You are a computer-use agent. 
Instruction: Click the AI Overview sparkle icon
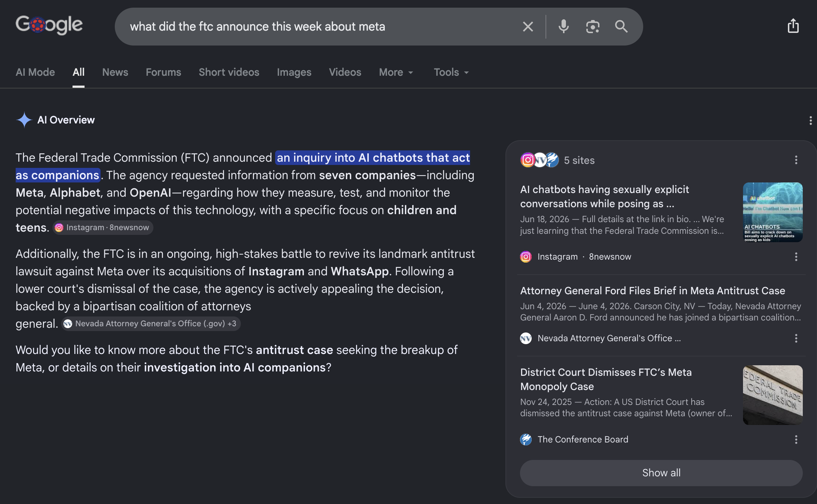click(24, 120)
